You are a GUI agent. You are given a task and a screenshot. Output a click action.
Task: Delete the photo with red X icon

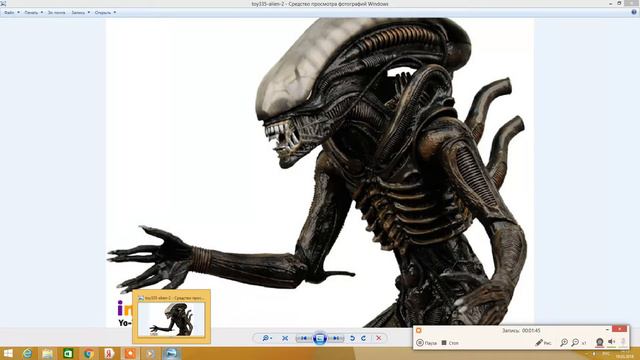click(379, 338)
